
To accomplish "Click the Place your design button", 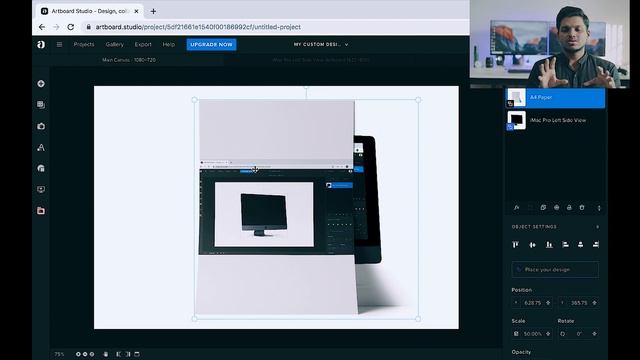I will [x=556, y=270].
